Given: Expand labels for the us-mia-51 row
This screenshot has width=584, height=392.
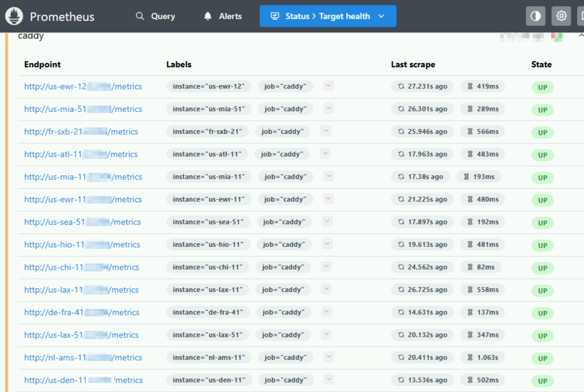Looking at the screenshot, I should tap(329, 108).
